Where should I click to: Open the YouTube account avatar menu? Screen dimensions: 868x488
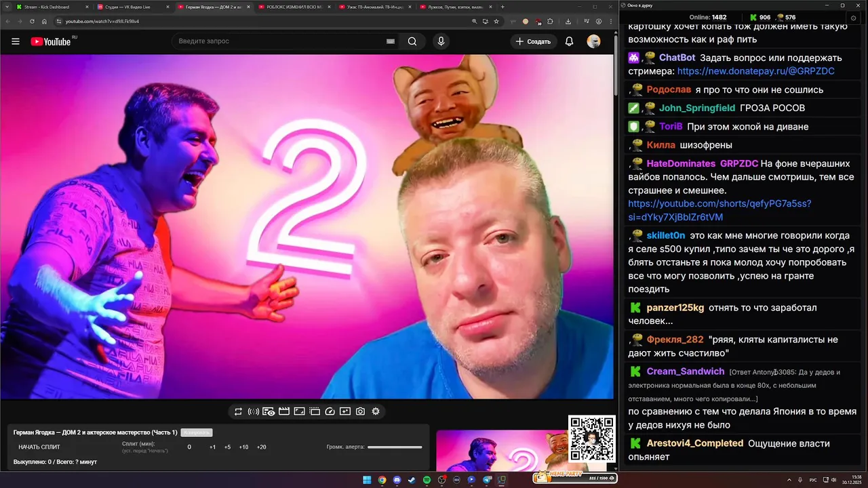point(593,41)
